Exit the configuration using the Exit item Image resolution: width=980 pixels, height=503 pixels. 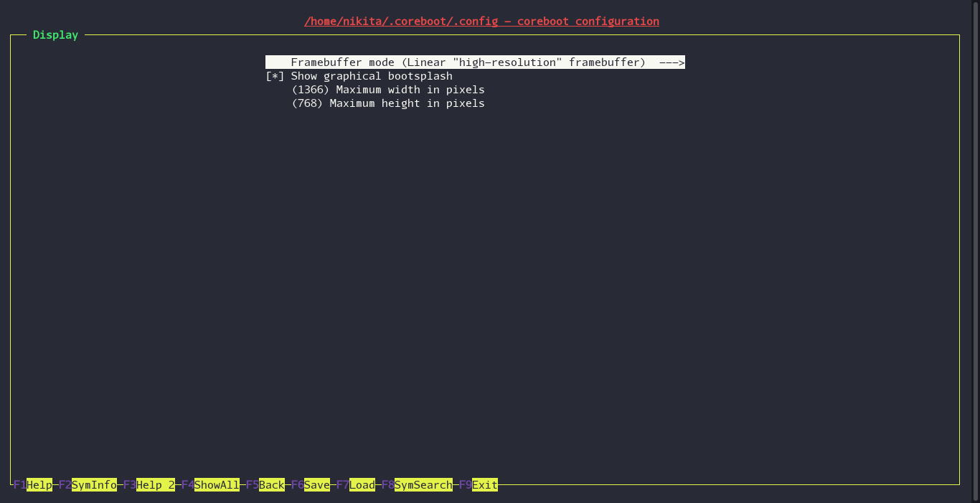click(x=485, y=485)
